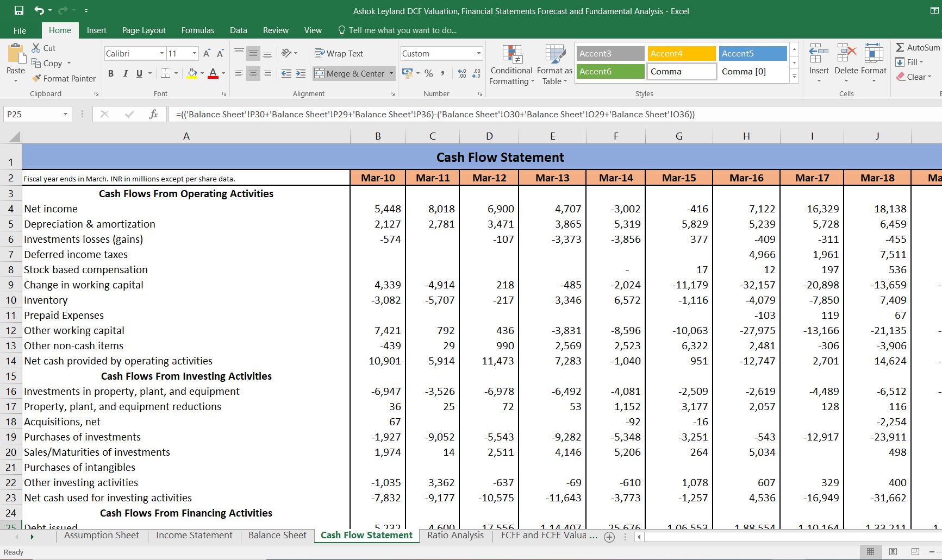Toggle underline formatting
This screenshot has height=560, width=942.
pyautogui.click(x=139, y=73)
